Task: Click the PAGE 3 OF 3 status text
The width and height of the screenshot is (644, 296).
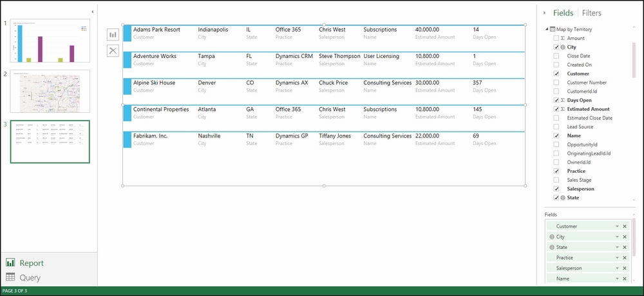Action: 15,291
